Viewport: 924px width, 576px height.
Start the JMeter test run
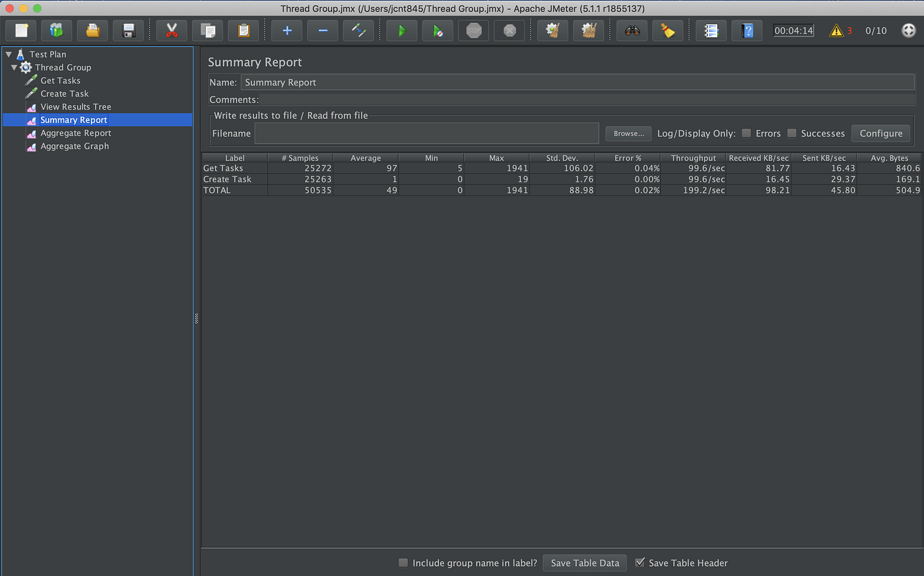401,30
